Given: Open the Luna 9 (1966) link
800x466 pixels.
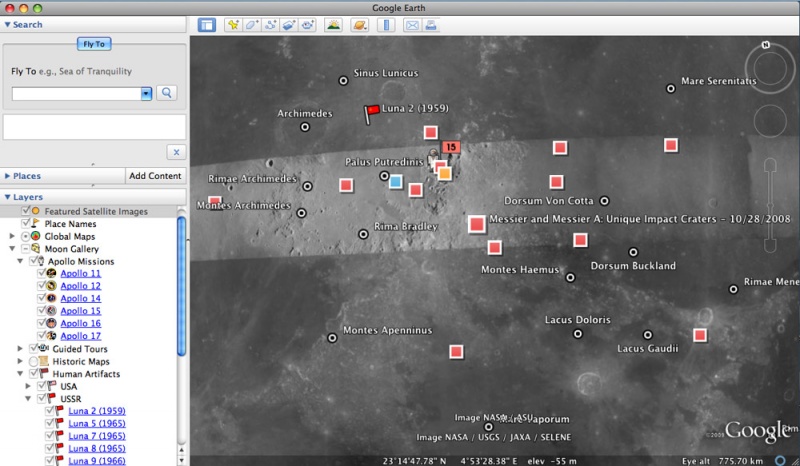Looking at the screenshot, I should click(x=97, y=460).
